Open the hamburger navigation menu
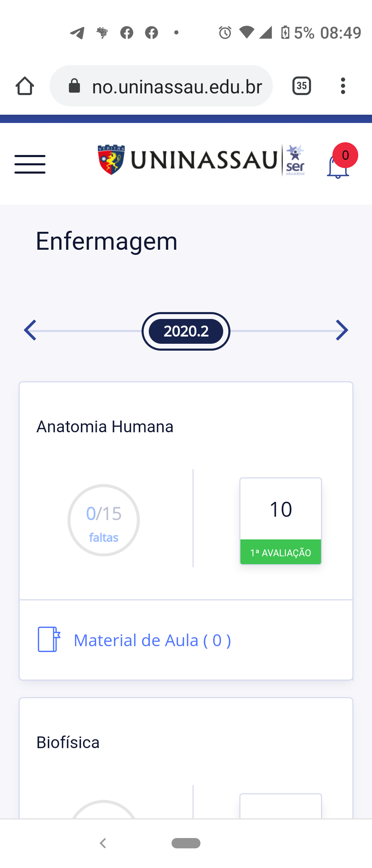The width and height of the screenshot is (372, 868). [30, 164]
